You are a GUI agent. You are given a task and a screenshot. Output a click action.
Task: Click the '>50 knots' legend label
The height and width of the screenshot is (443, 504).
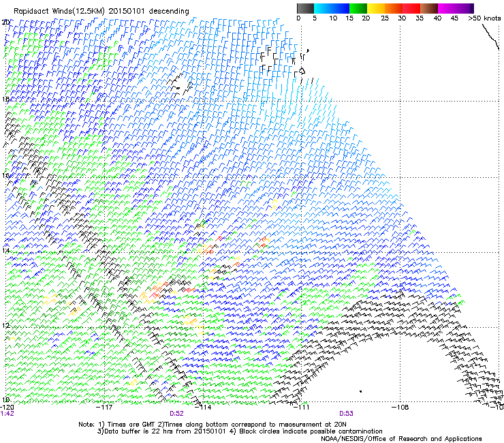click(x=484, y=18)
